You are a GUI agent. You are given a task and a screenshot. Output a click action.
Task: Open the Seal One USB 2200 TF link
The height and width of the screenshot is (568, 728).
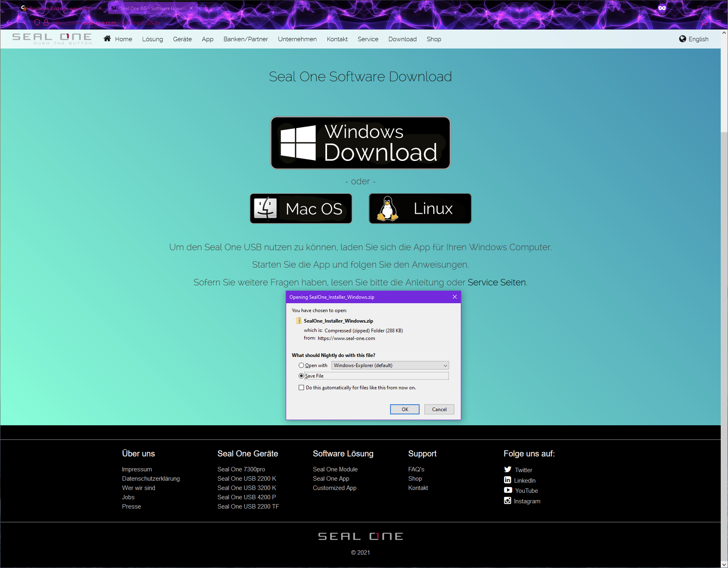pyautogui.click(x=248, y=507)
